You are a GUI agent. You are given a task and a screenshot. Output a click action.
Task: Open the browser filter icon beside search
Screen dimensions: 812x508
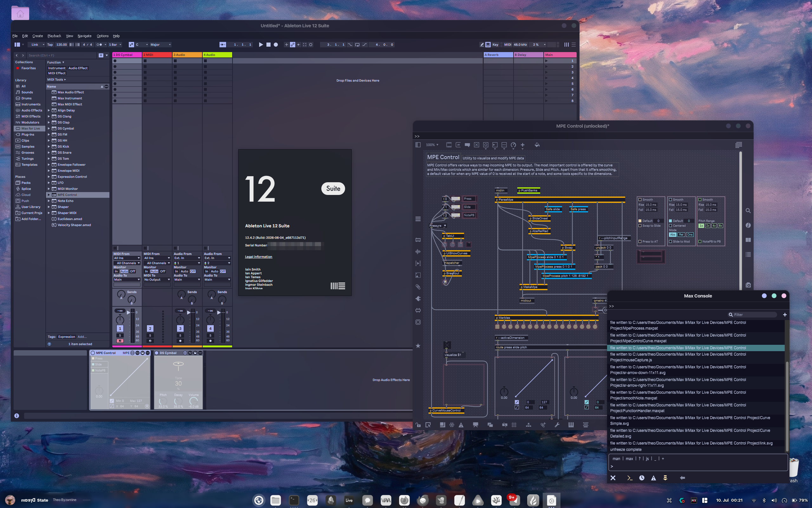pos(101,56)
